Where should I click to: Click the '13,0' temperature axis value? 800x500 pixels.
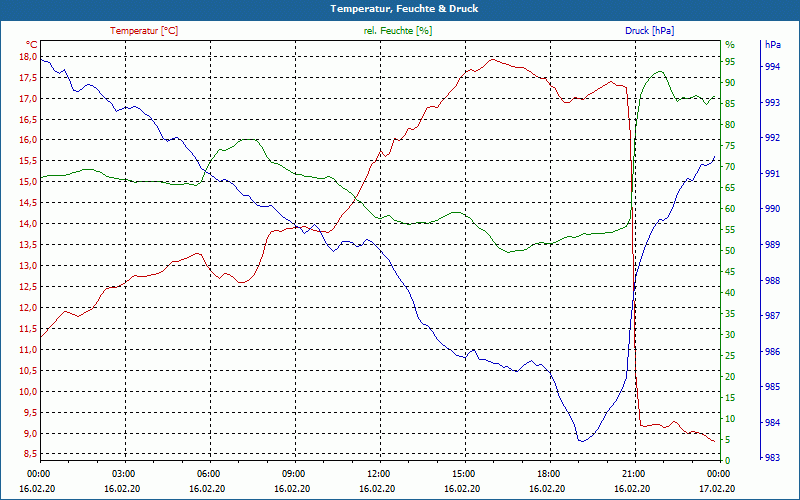click(x=28, y=266)
